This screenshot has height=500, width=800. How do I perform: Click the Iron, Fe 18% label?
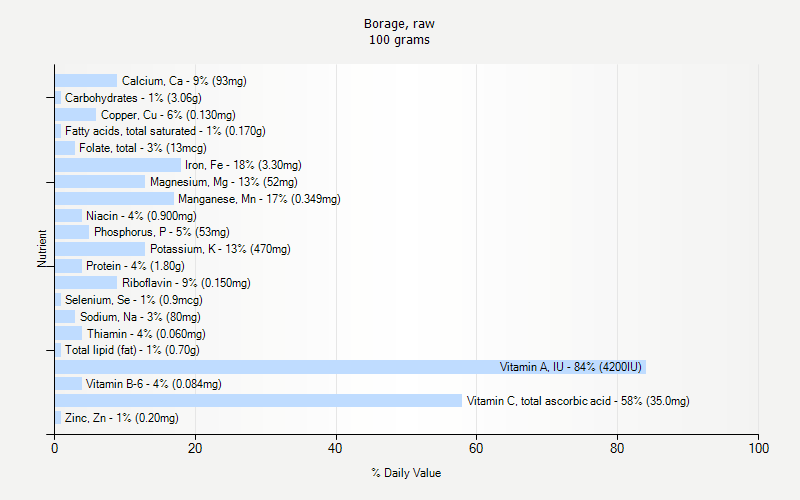(243, 165)
